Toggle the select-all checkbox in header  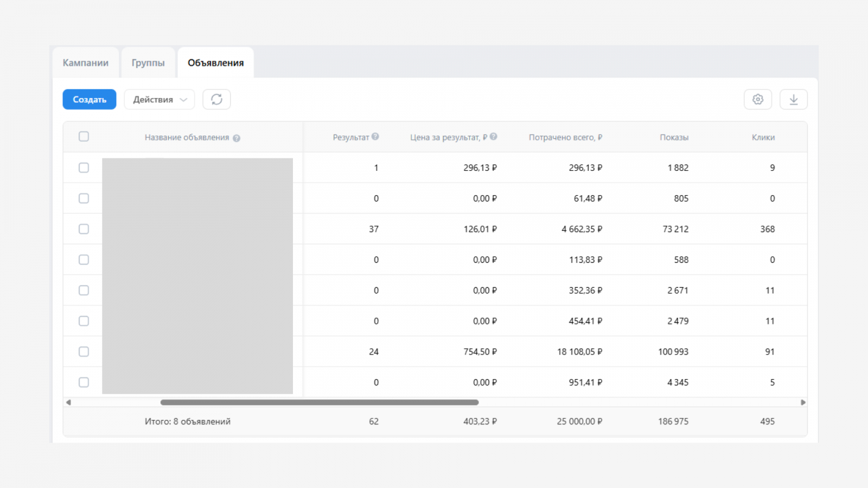(x=84, y=137)
